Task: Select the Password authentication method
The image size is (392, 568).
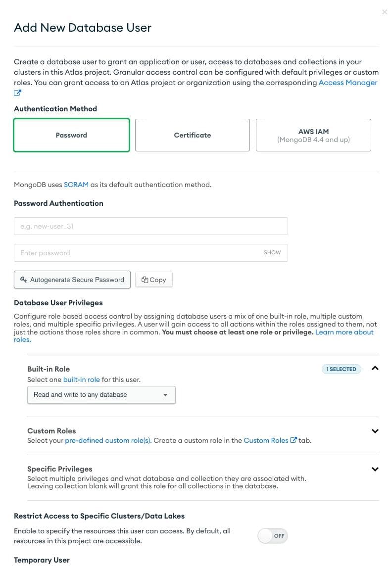Action: coord(71,135)
